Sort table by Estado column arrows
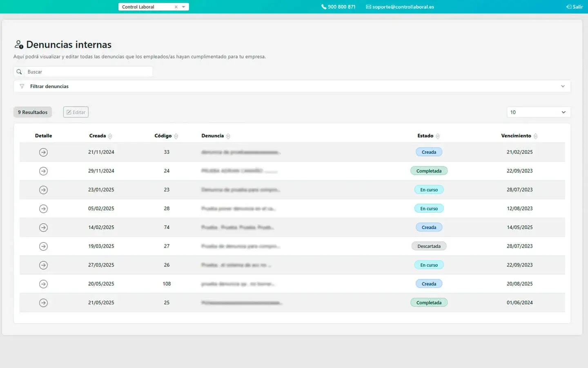This screenshot has height=368, width=588. point(438,136)
